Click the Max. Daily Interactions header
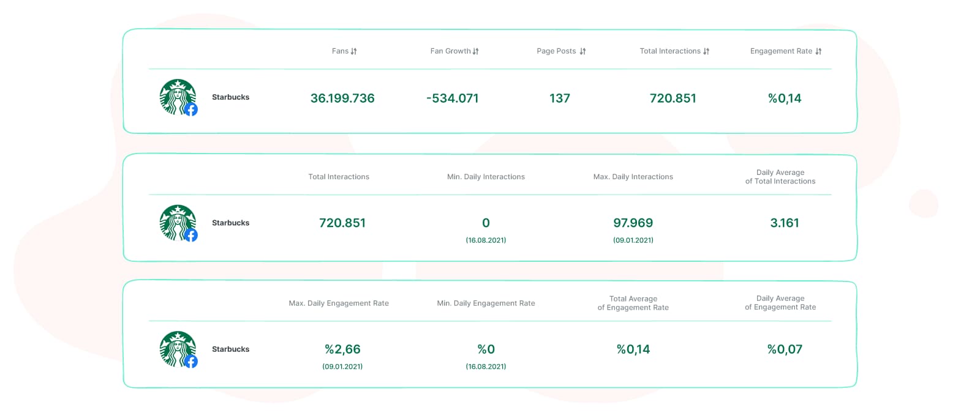This screenshot has width=980, height=416. (x=633, y=177)
